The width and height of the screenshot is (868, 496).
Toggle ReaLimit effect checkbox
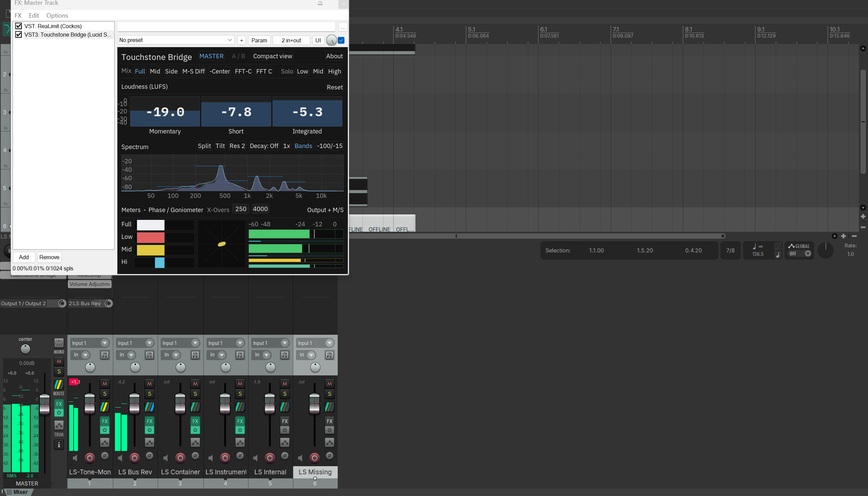(19, 26)
